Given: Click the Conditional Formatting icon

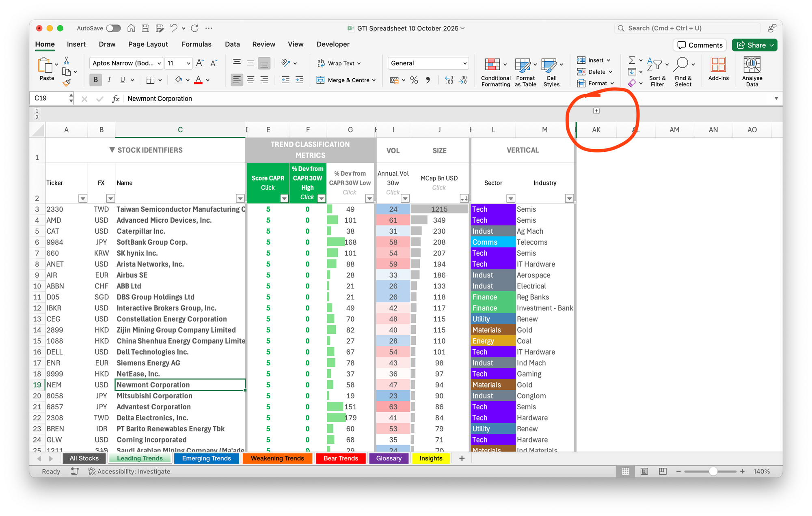Looking at the screenshot, I should (x=492, y=65).
